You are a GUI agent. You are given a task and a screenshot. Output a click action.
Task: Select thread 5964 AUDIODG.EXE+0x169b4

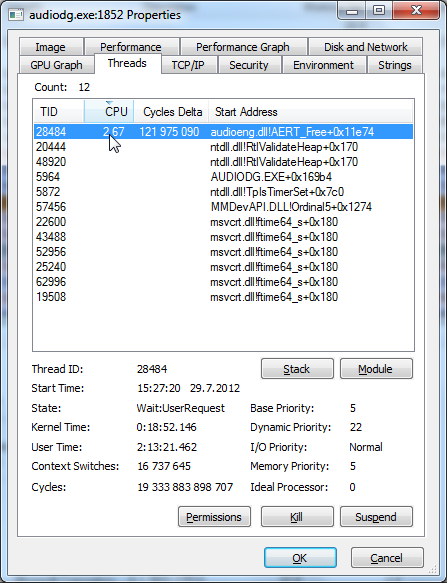point(223,177)
